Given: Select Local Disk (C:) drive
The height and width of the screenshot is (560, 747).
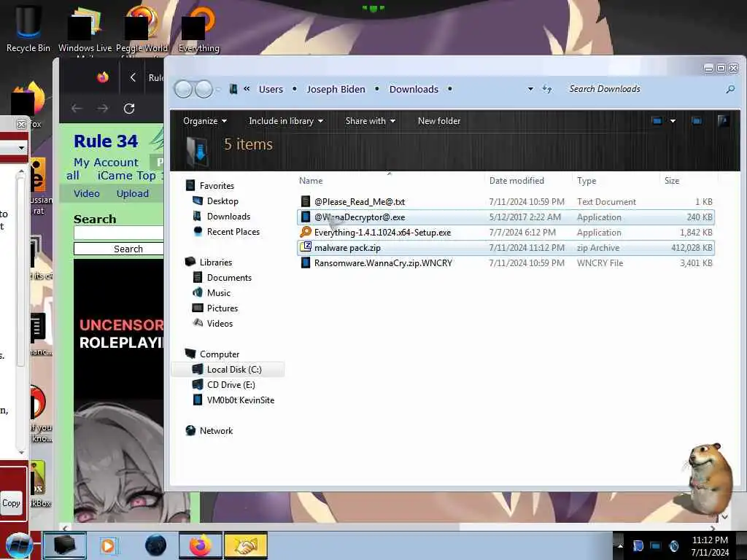Looking at the screenshot, I should (228, 369).
